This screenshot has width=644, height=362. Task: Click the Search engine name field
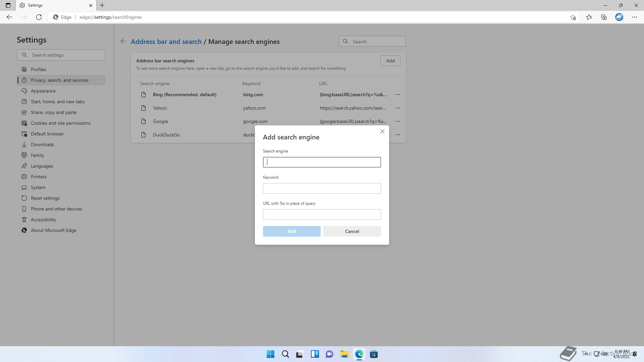322,162
